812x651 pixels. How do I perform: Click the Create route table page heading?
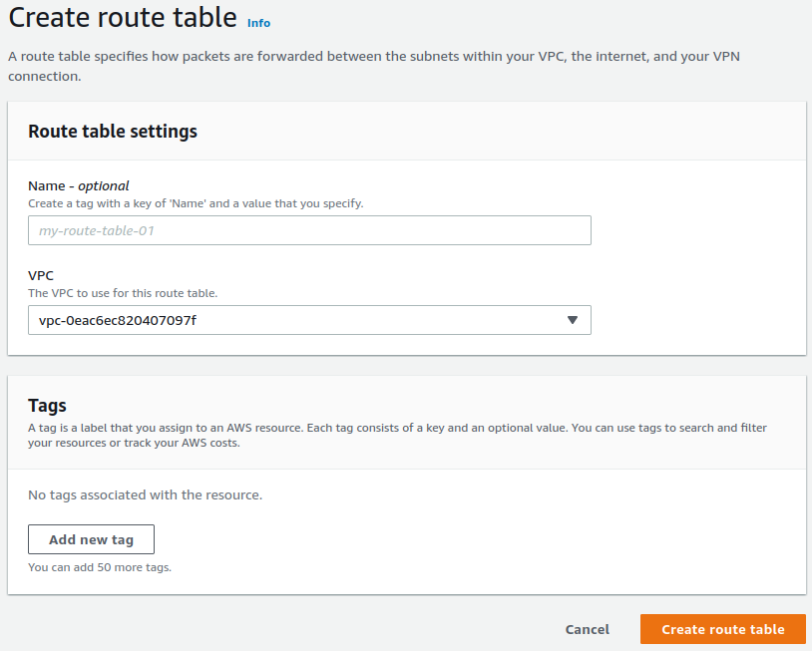click(123, 18)
